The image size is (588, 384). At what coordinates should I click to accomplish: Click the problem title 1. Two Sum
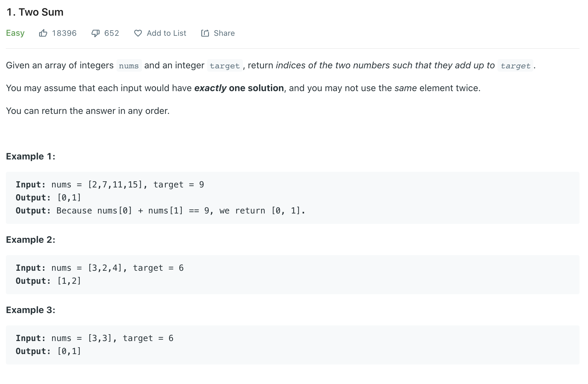(x=35, y=12)
